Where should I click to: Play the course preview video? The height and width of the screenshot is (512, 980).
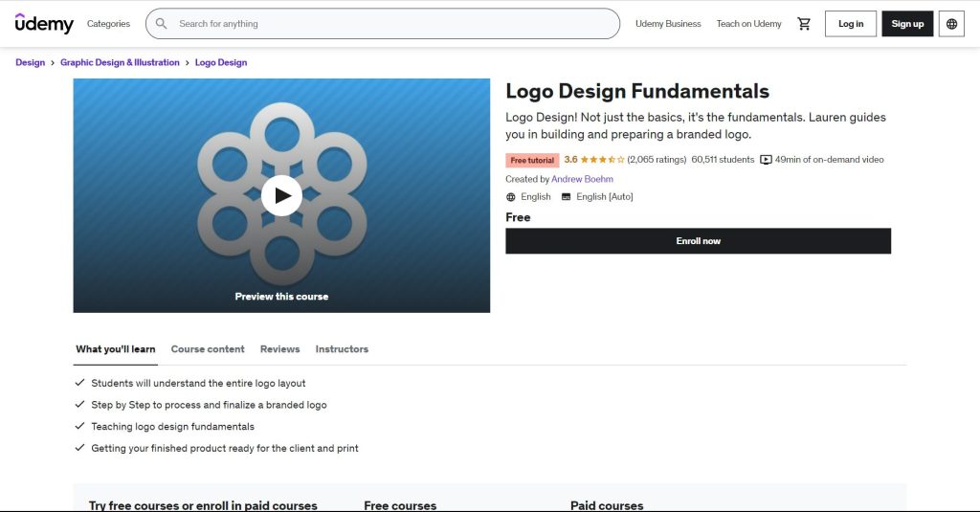(x=282, y=195)
